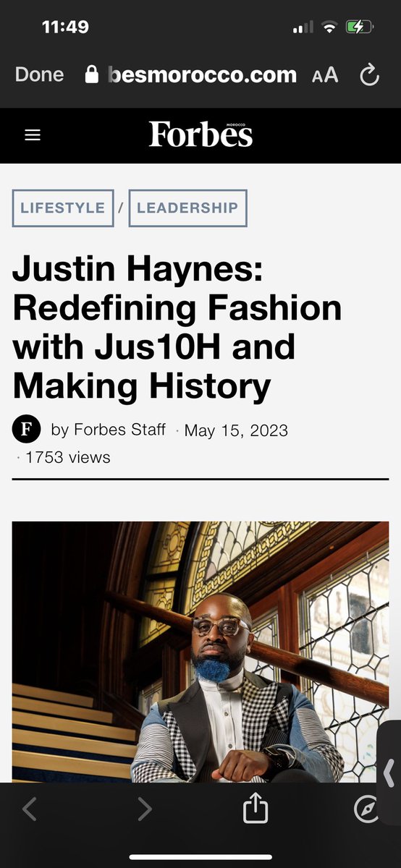Tap the padlock secure connection icon
Viewport: 401px width, 868px height.
pyautogui.click(x=92, y=74)
